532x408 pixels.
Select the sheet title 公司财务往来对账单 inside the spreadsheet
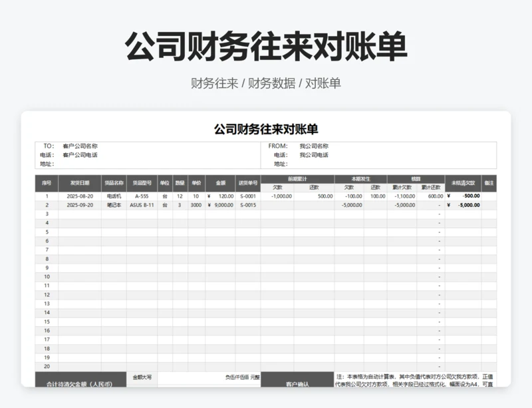coord(266,129)
